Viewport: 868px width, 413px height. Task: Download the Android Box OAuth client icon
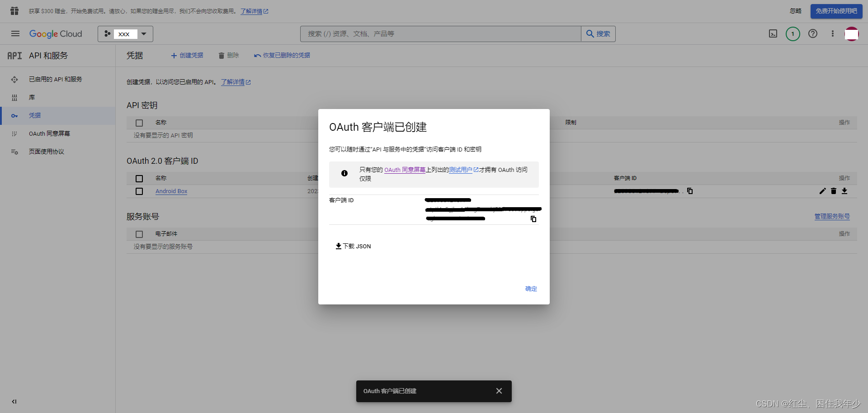pos(844,191)
